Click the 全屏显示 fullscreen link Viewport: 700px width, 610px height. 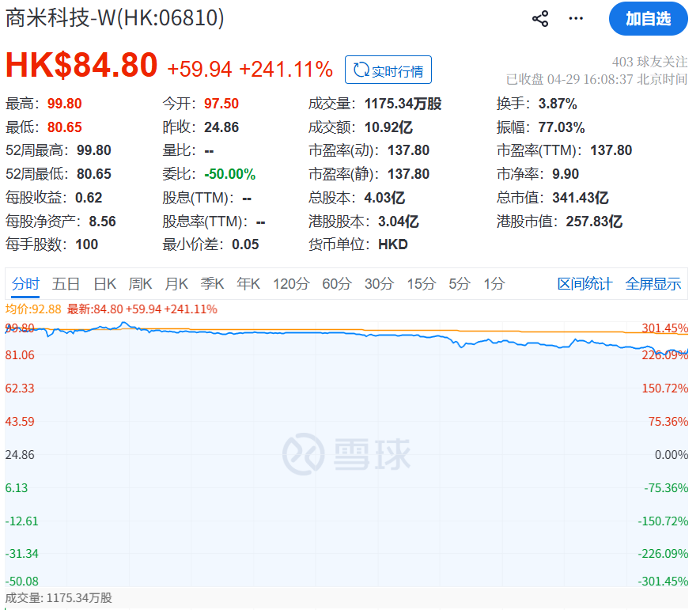pyautogui.click(x=653, y=284)
